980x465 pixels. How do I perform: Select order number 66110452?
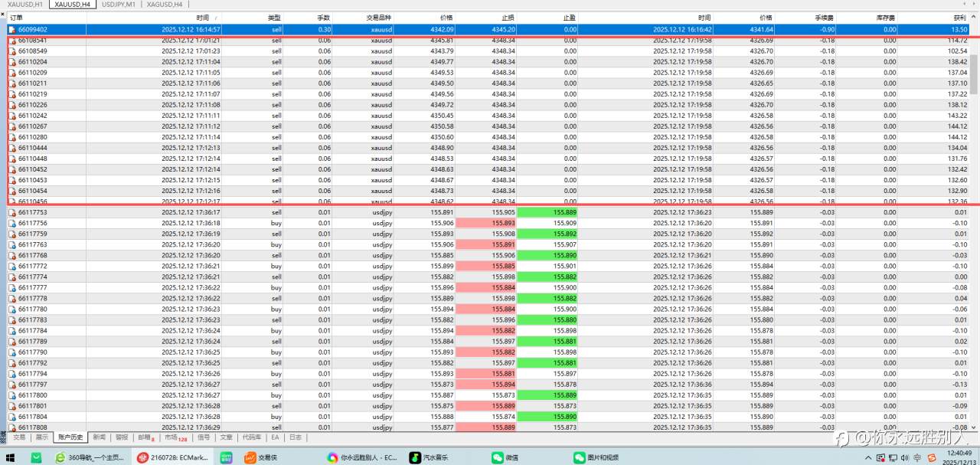coord(32,169)
